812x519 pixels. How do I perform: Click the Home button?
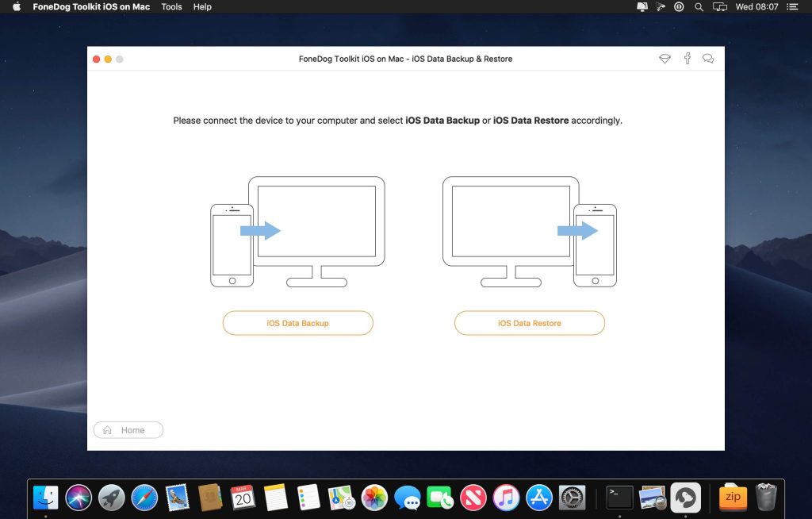[x=128, y=429]
